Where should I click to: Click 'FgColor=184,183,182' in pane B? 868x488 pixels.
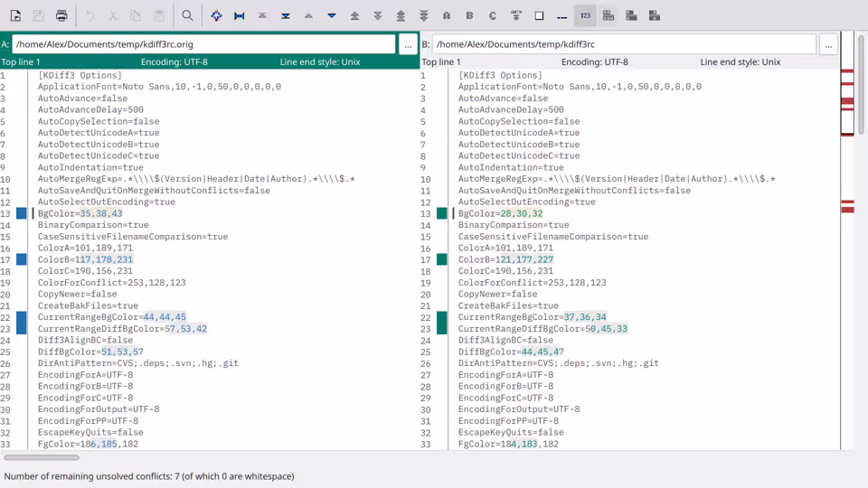coord(508,444)
